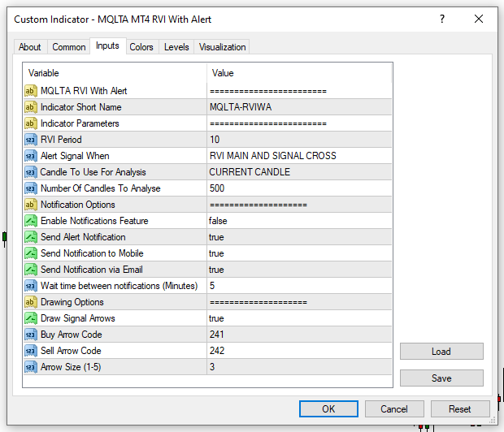Screen dimensions: 504x432
Task: Click the Load button
Action: click(x=441, y=352)
